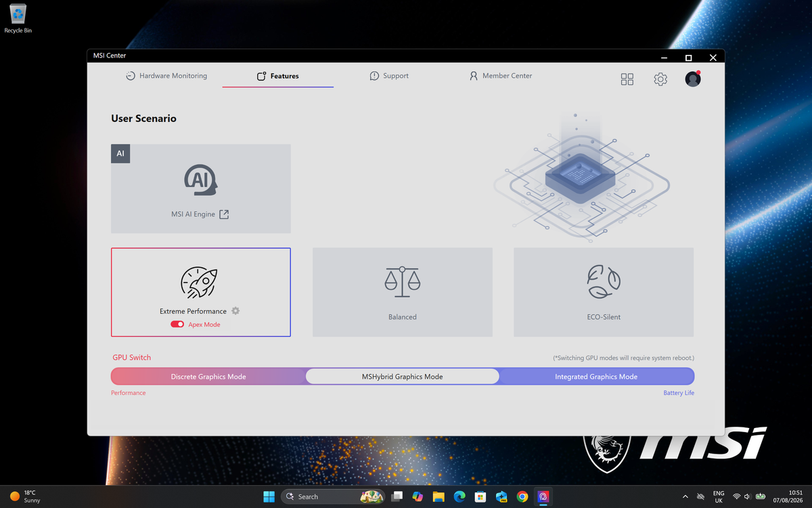Select Integrated Graphics Mode
Viewport: 812px width, 508px height.
click(596, 377)
